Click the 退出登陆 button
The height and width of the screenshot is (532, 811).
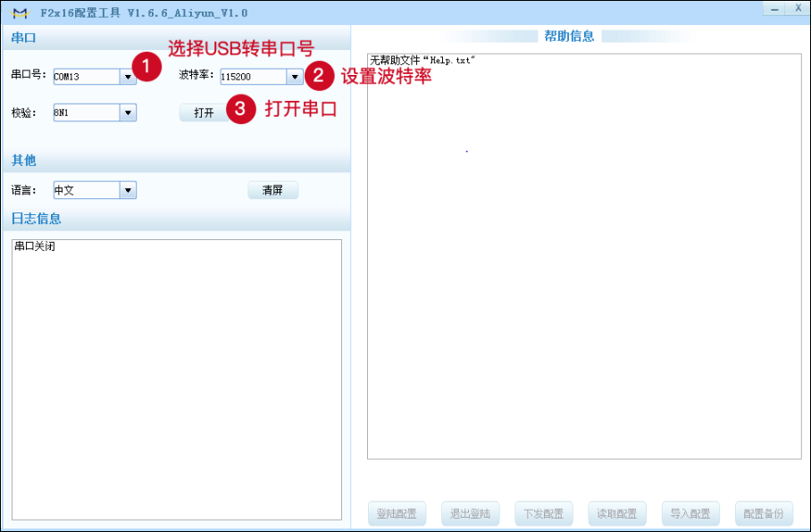coord(470,513)
